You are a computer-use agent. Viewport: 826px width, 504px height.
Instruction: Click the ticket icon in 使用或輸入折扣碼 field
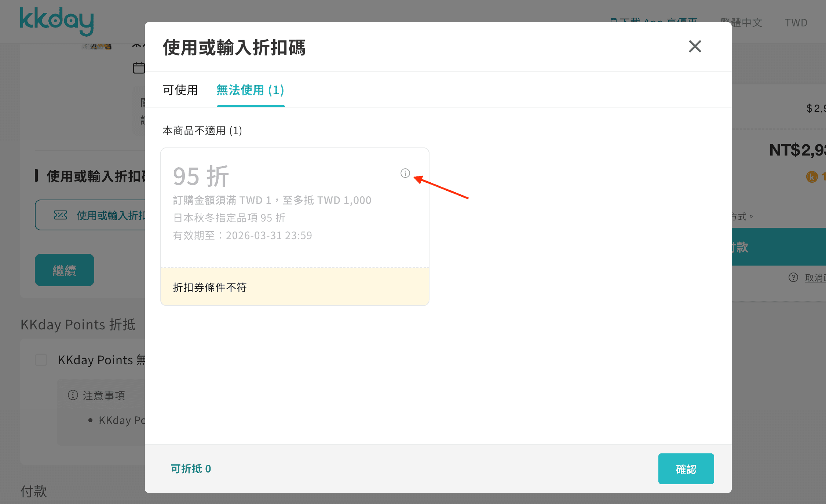61,215
